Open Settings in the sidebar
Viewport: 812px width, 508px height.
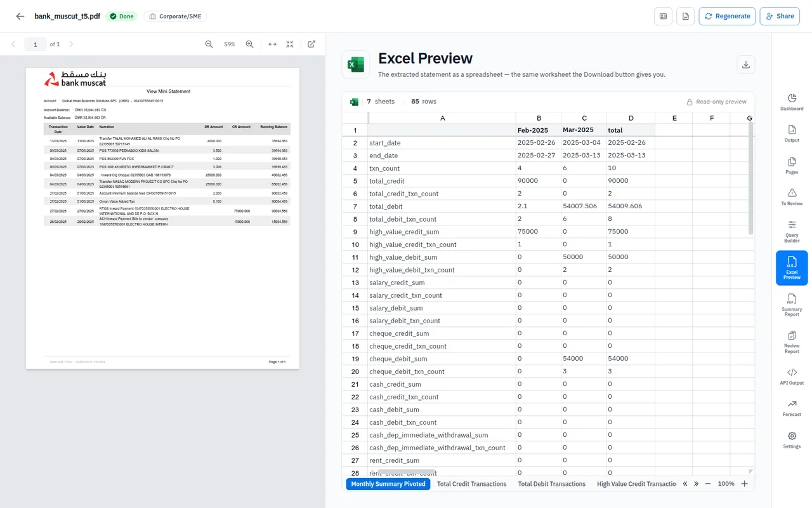pos(792,440)
